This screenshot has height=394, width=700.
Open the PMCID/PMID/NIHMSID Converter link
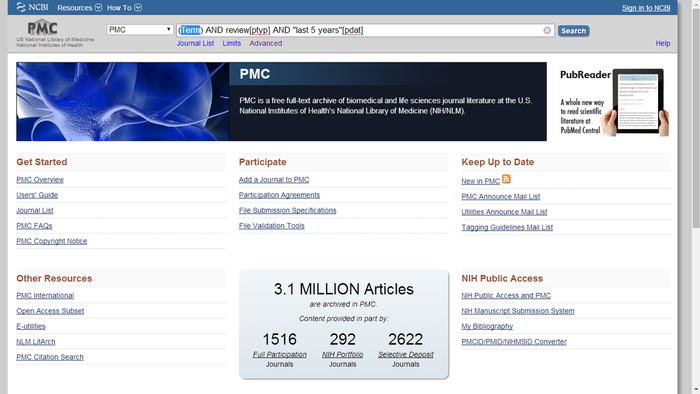coord(514,342)
